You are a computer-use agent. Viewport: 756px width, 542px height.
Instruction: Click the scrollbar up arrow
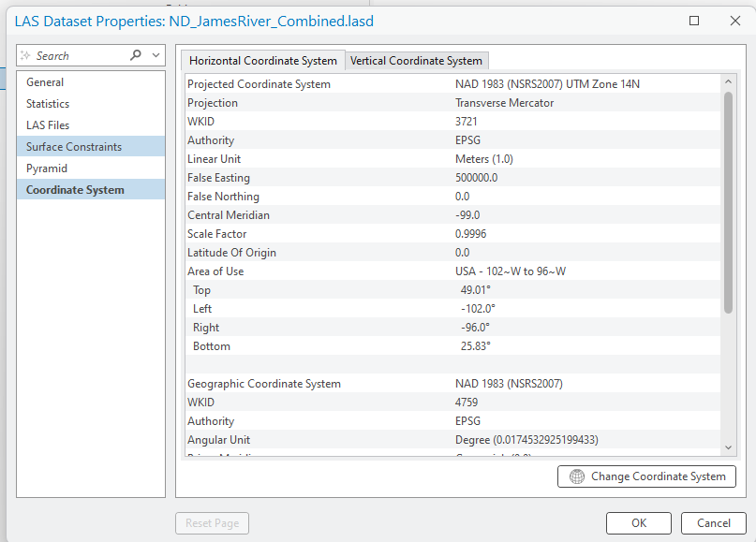728,82
